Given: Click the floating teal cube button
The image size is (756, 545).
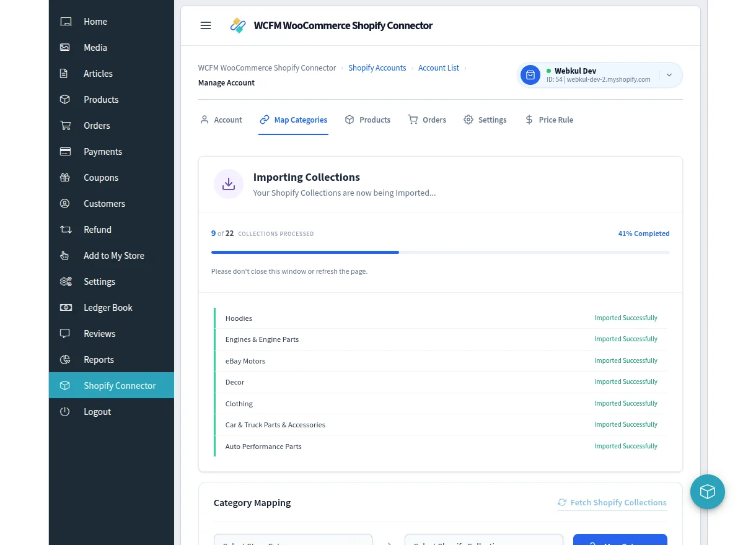Looking at the screenshot, I should (708, 492).
